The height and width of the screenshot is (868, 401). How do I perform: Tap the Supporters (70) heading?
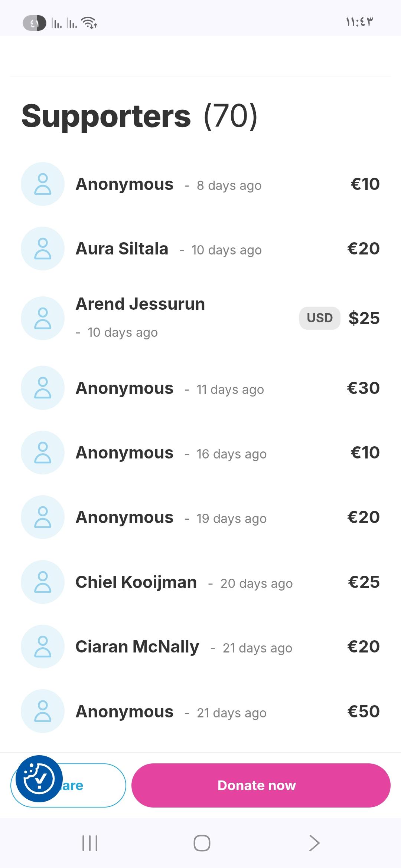tap(139, 116)
